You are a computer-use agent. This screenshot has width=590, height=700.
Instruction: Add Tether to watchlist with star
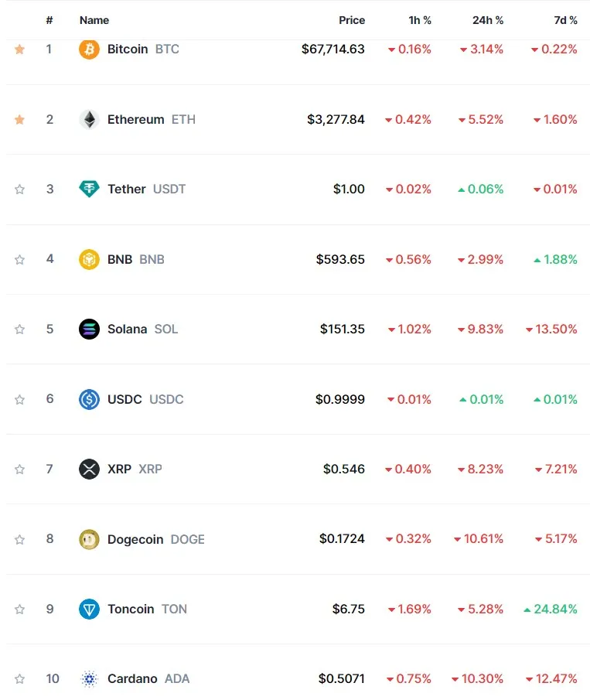click(x=19, y=190)
